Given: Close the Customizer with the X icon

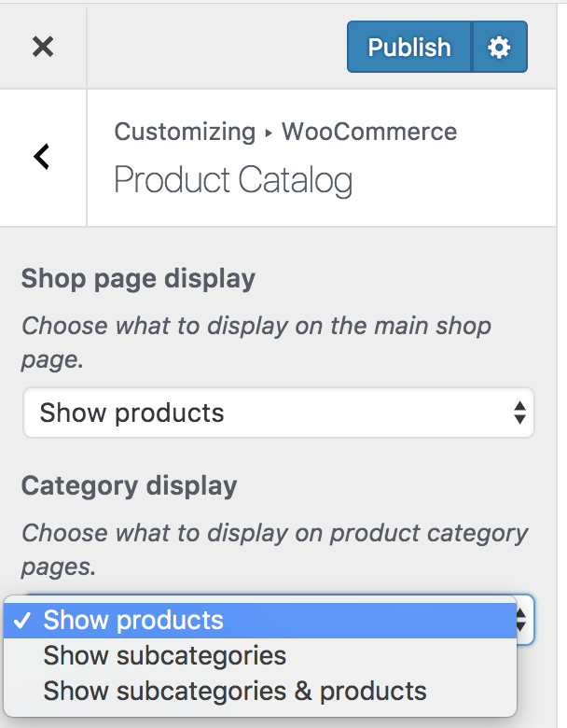Looking at the screenshot, I should [x=43, y=47].
